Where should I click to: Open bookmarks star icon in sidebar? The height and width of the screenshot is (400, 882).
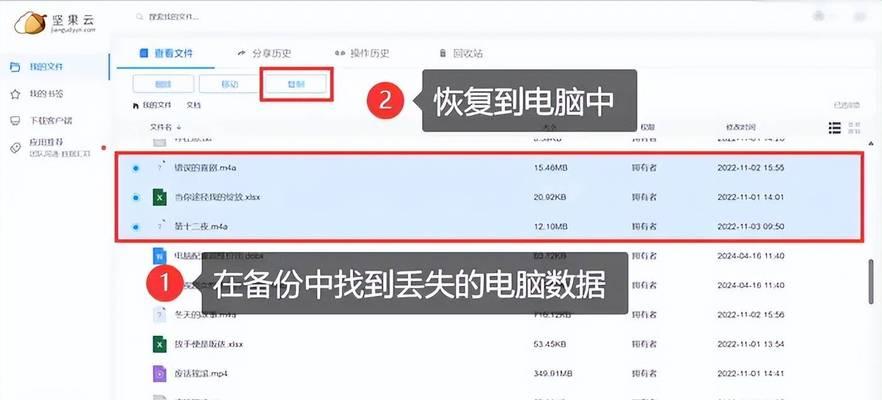(15, 94)
